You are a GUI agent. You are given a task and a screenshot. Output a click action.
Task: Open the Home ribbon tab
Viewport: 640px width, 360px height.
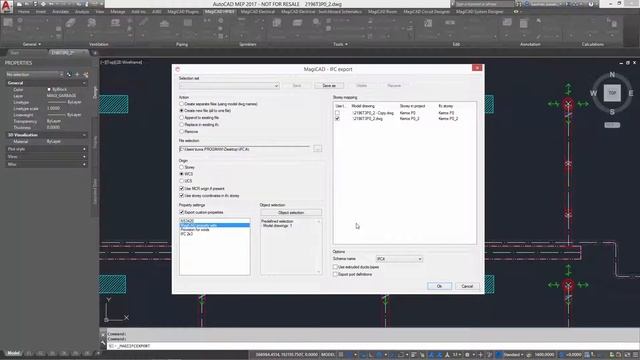[x=24, y=12]
